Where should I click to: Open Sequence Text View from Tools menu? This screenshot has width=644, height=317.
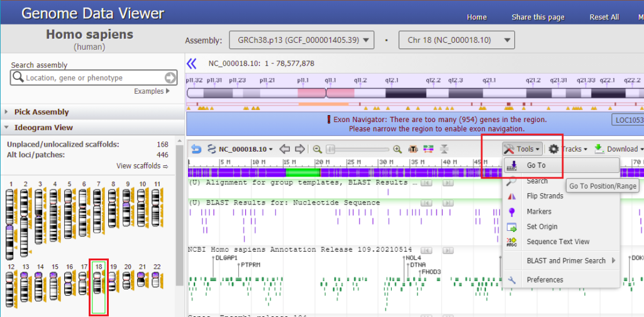click(x=561, y=242)
